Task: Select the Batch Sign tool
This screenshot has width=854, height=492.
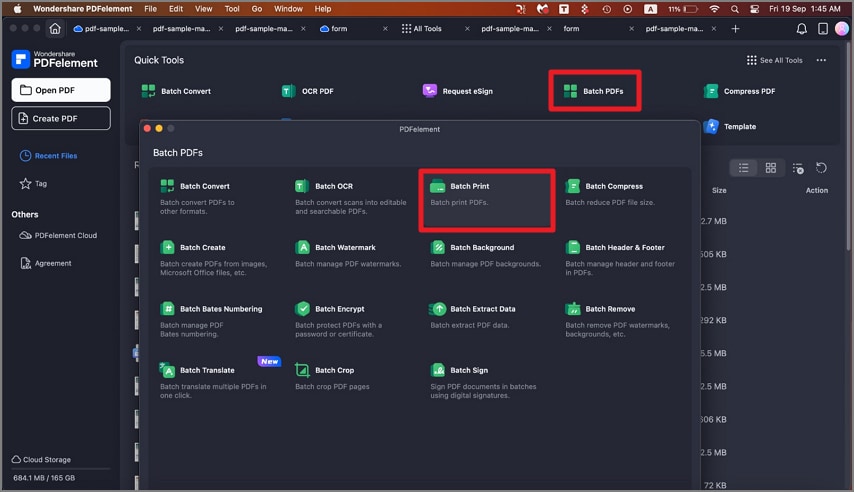Action: point(485,381)
